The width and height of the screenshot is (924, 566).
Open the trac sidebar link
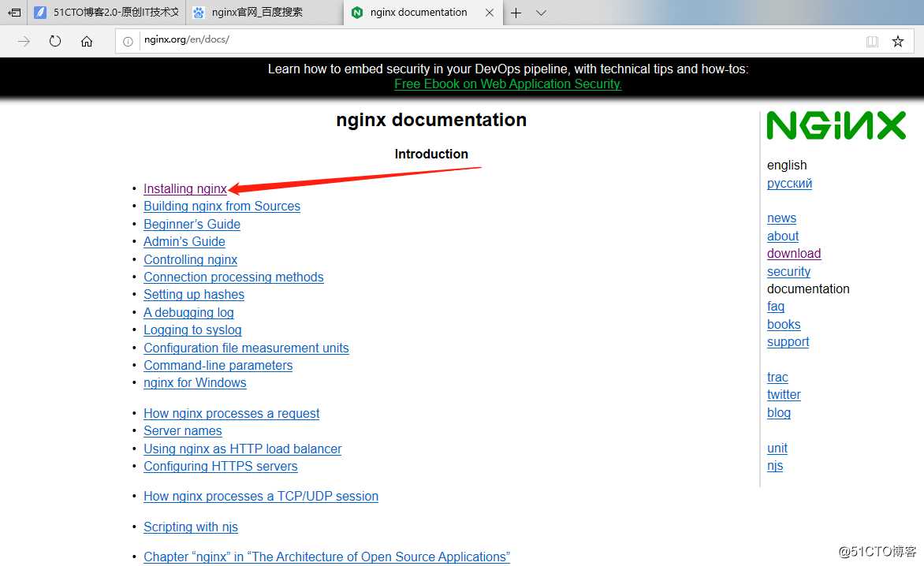777,377
